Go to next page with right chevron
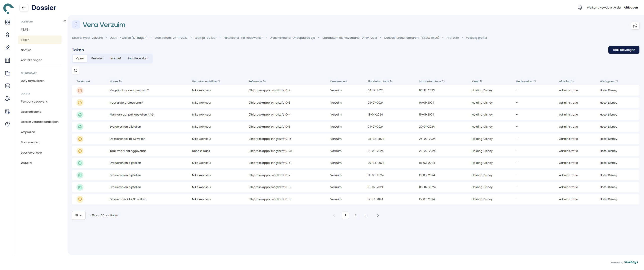Viewport: 644px width, 270px height. 378,215
